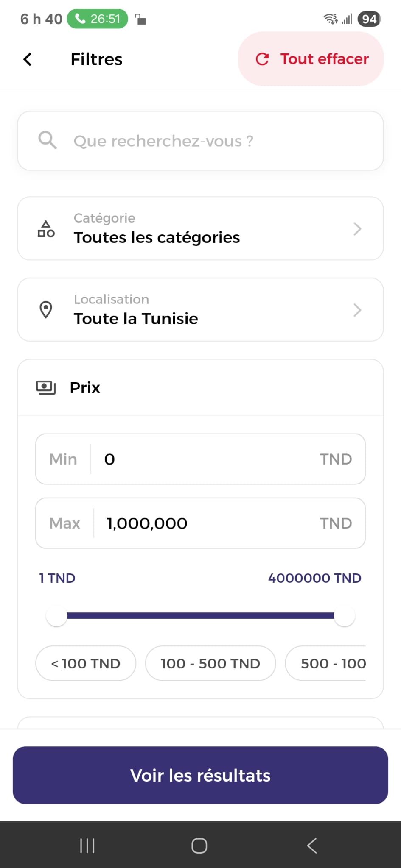Tap the location pin icon
The image size is (401, 868).
click(46, 310)
